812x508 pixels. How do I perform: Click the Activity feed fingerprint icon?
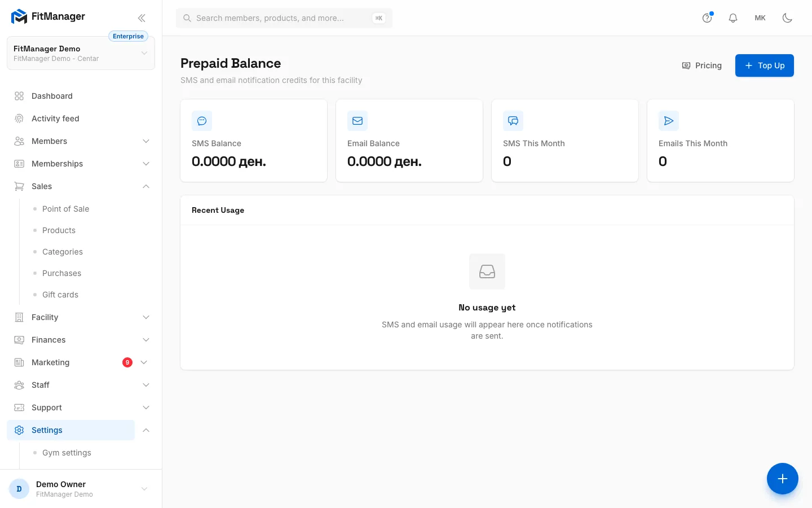(x=19, y=119)
